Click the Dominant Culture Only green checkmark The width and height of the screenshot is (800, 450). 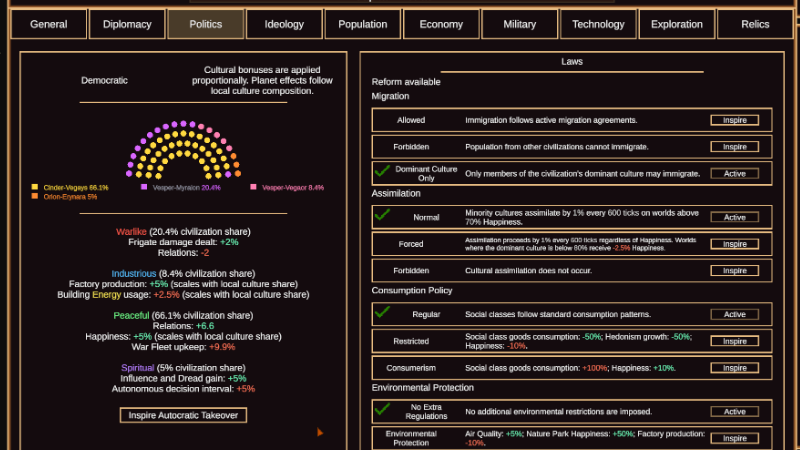pos(382,171)
